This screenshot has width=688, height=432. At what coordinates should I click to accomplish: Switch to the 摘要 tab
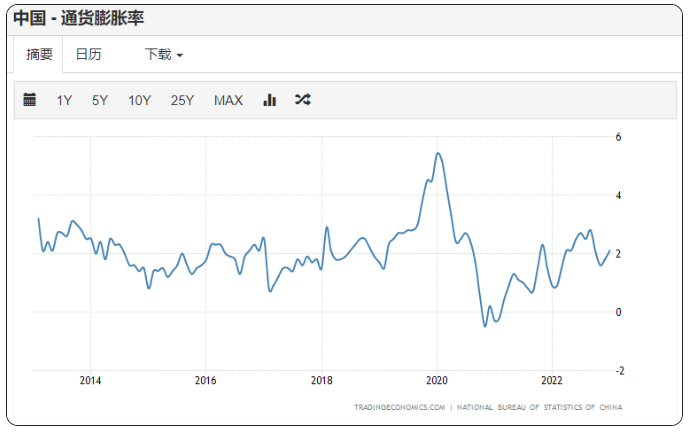tap(39, 54)
